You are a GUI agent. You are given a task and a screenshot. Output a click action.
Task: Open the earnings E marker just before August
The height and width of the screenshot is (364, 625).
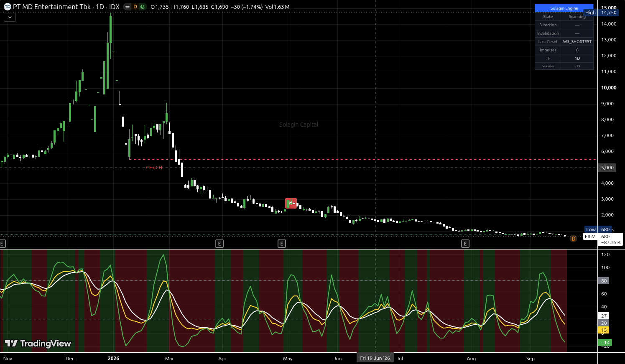tap(465, 244)
